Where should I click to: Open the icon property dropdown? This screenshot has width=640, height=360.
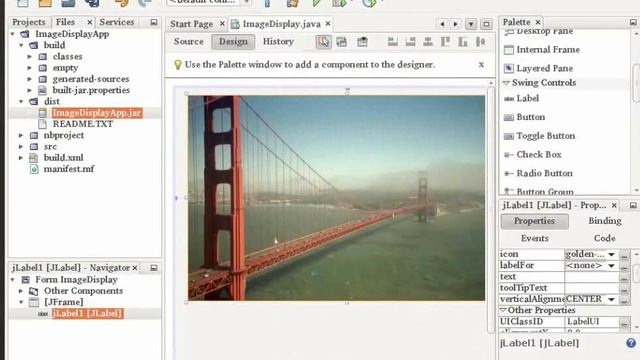(611, 254)
